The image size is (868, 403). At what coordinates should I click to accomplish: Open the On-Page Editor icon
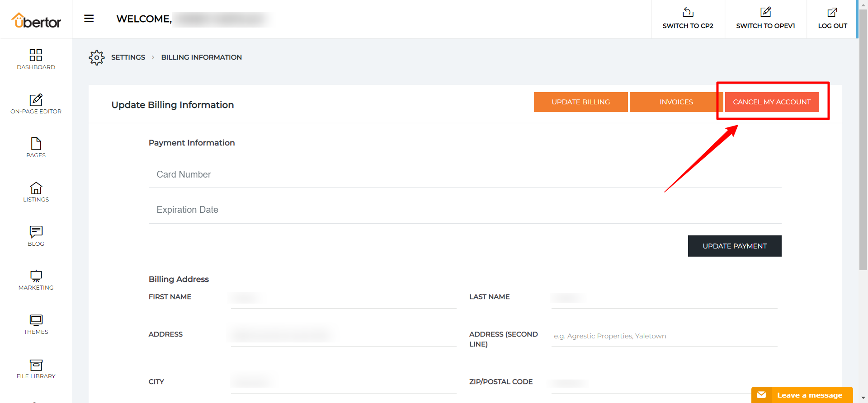[x=36, y=100]
